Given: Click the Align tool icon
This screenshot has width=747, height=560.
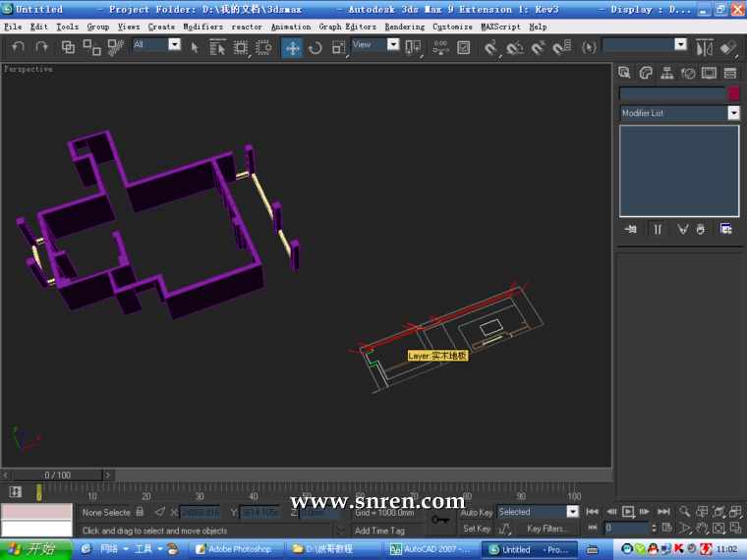Looking at the screenshot, I should click(728, 47).
